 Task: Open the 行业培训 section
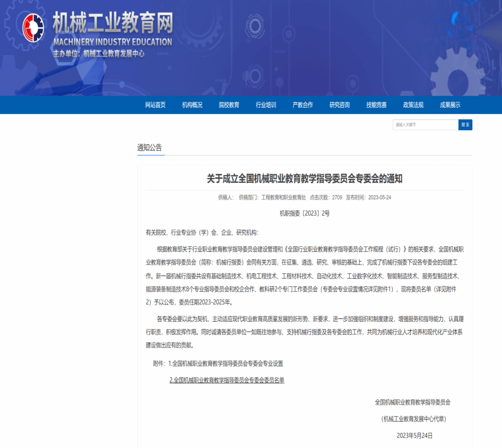pyautogui.click(x=266, y=105)
